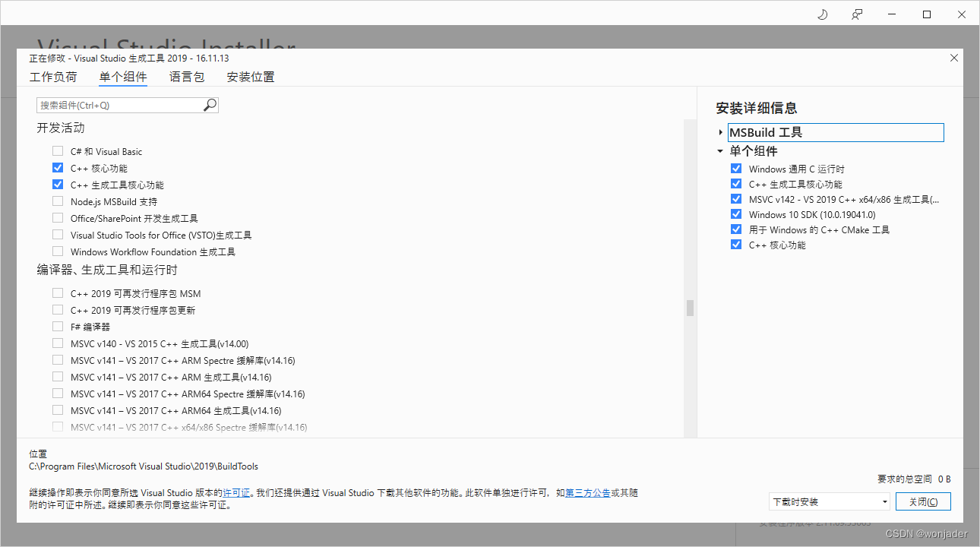Viewport: 980px width, 547px height.
Task: Click the install path C:\Program Files text
Action: point(144,466)
